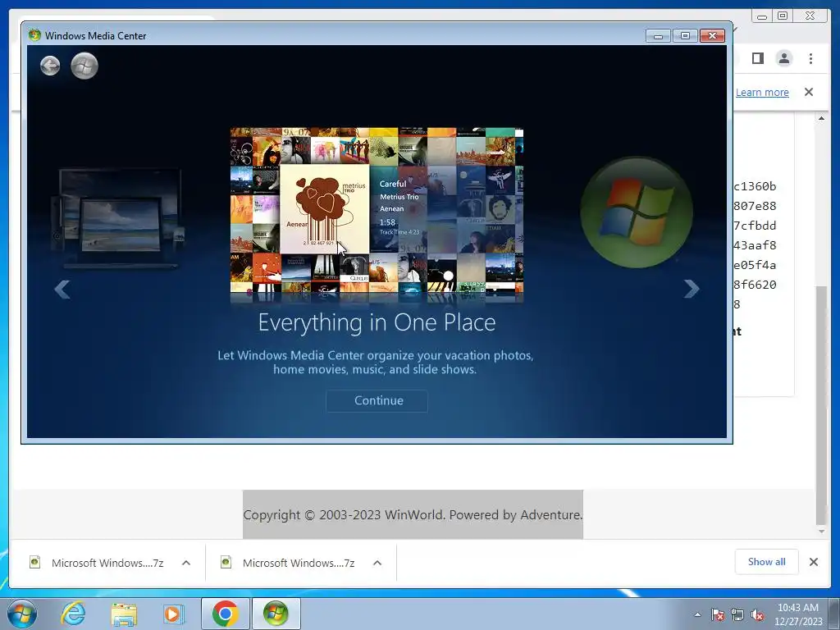Open Windows Media Player from taskbar
This screenshot has width=840, height=630.
pyautogui.click(x=172, y=614)
